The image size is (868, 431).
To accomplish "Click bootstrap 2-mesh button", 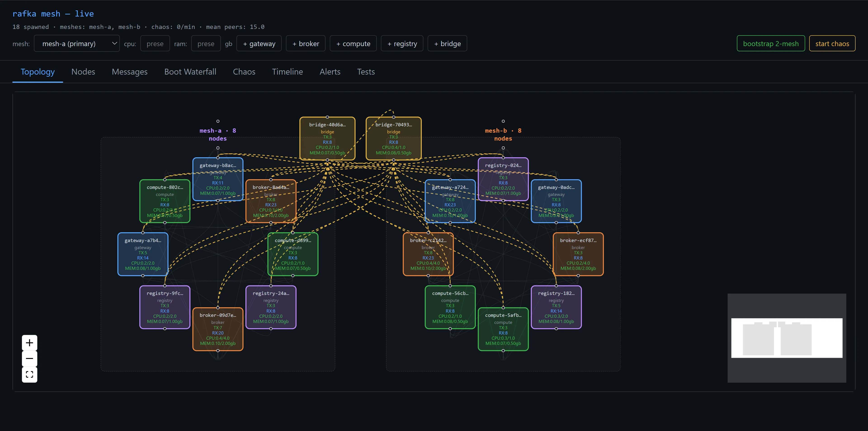I will 771,43.
